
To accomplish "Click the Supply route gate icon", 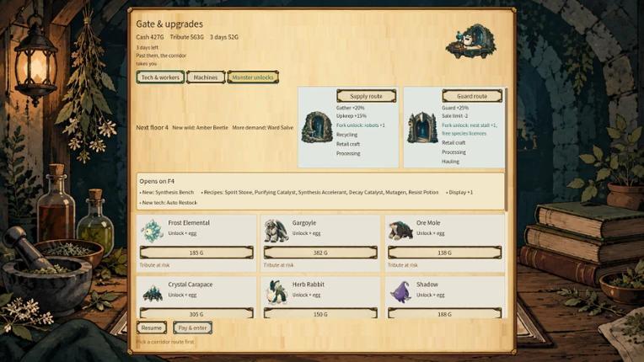I will 317,127.
